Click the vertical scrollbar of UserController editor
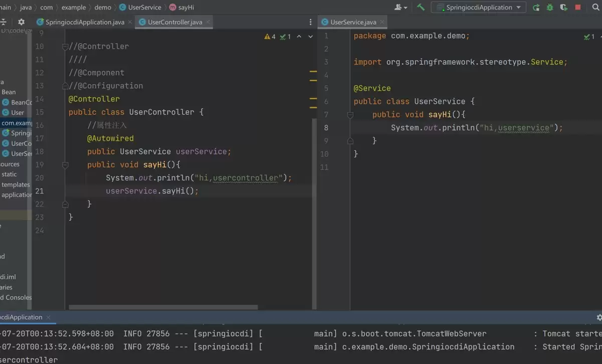The width and height of the screenshot is (602, 364). 315,215
